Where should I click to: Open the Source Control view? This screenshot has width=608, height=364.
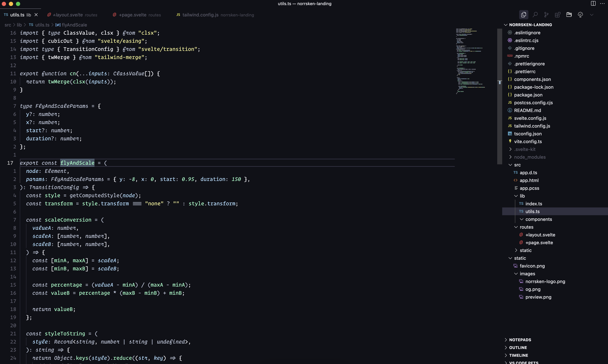546,15
